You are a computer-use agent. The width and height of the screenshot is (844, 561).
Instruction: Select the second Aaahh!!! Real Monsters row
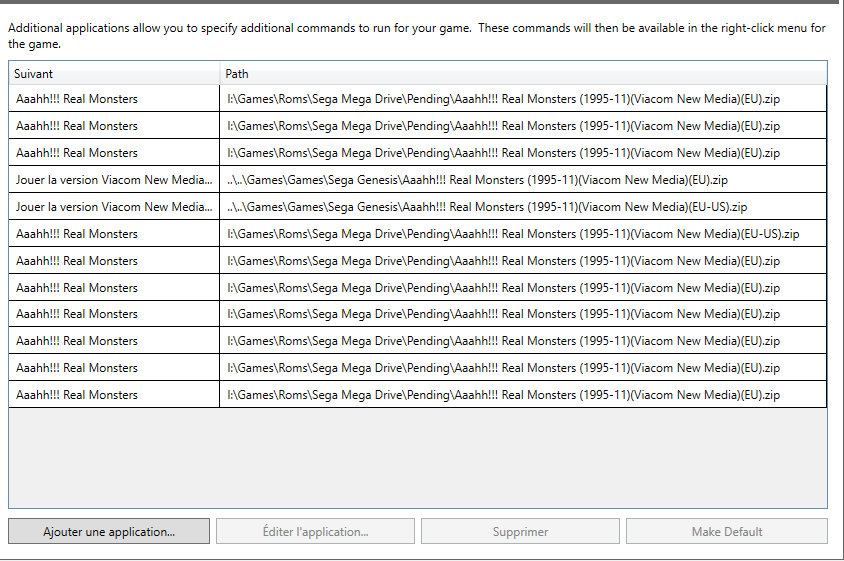(x=418, y=125)
